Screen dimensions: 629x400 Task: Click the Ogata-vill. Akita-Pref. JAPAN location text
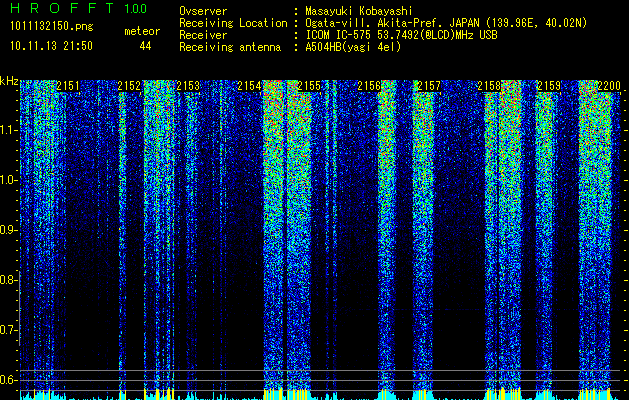click(x=446, y=23)
